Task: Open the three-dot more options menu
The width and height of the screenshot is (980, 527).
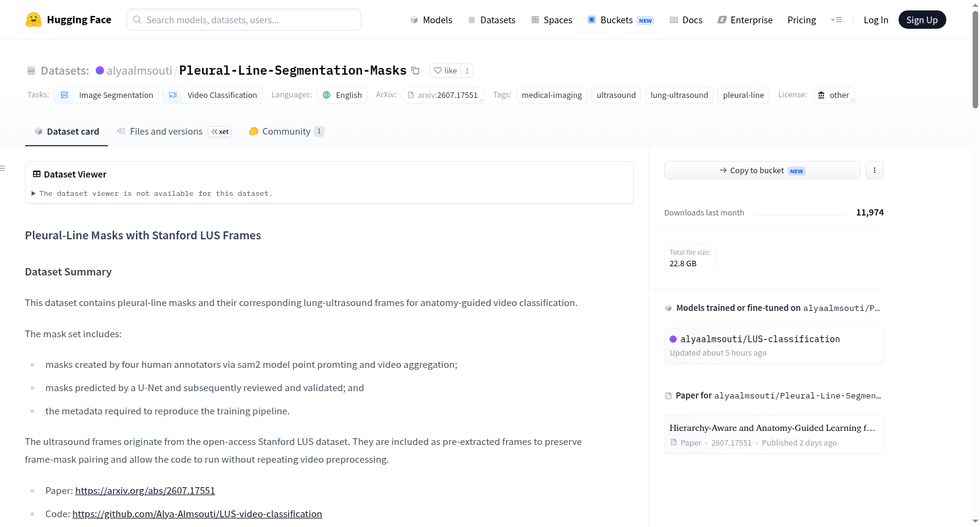Action: pyautogui.click(x=875, y=170)
